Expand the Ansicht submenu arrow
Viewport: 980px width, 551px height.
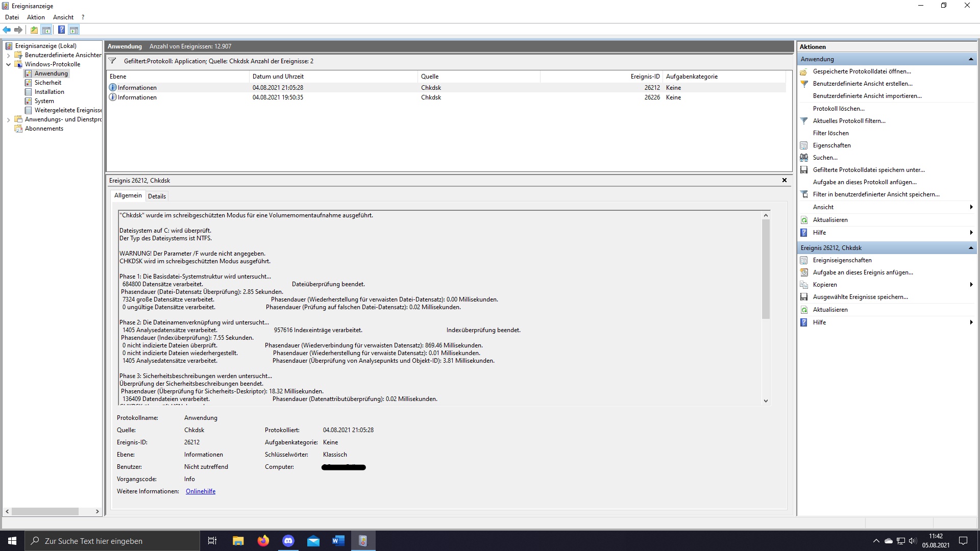[972, 207]
